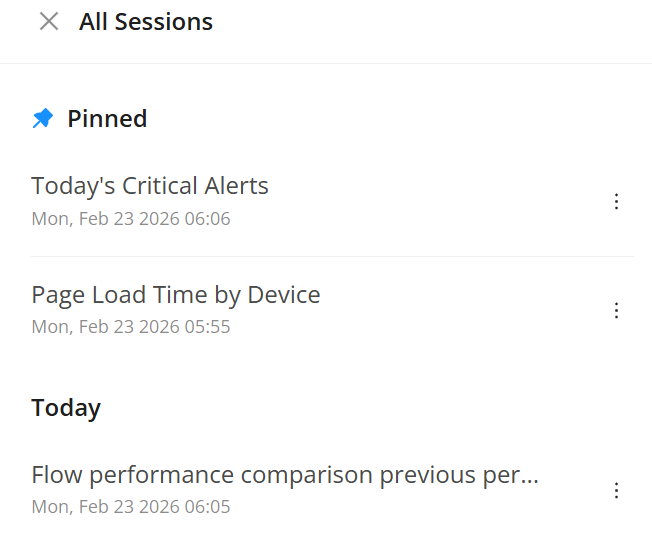Click the Today section heading
652x535 pixels.
coord(66,408)
